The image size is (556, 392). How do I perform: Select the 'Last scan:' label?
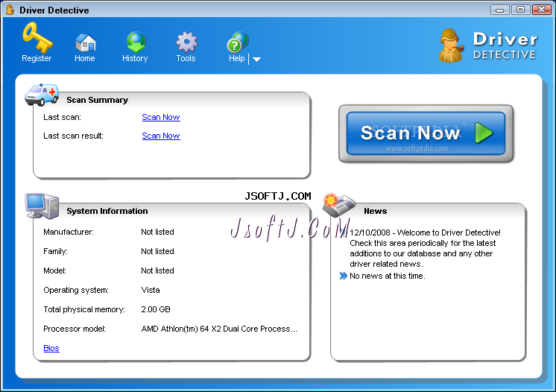pyautogui.click(x=62, y=117)
